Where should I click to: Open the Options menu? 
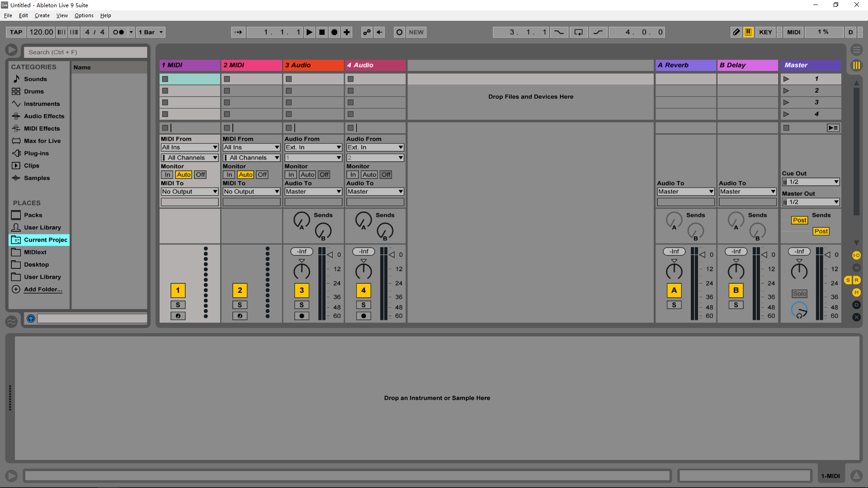click(x=84, y=15)
